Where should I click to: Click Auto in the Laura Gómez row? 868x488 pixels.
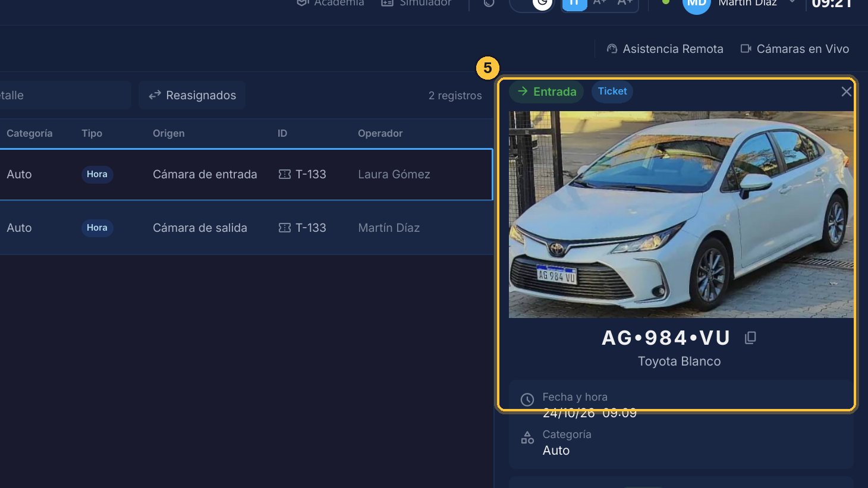(19, 174)
